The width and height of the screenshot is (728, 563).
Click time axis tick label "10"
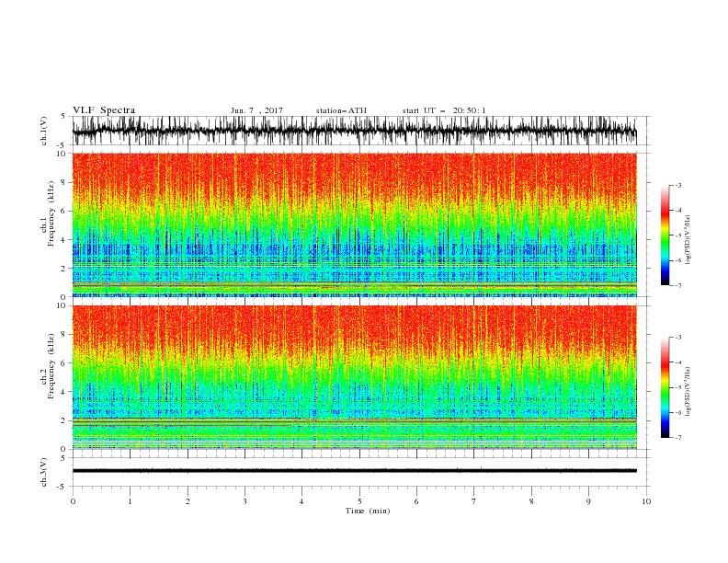646,501
